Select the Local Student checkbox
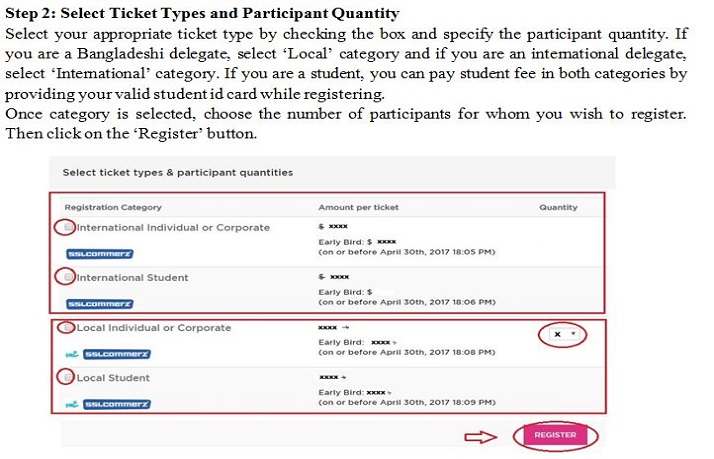The width and height of the screenshot is (714, 459). [x=68, y=378]
